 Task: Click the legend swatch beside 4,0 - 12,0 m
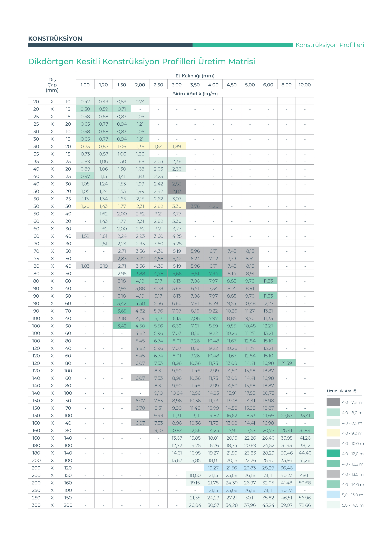click(x=333, y=453)
